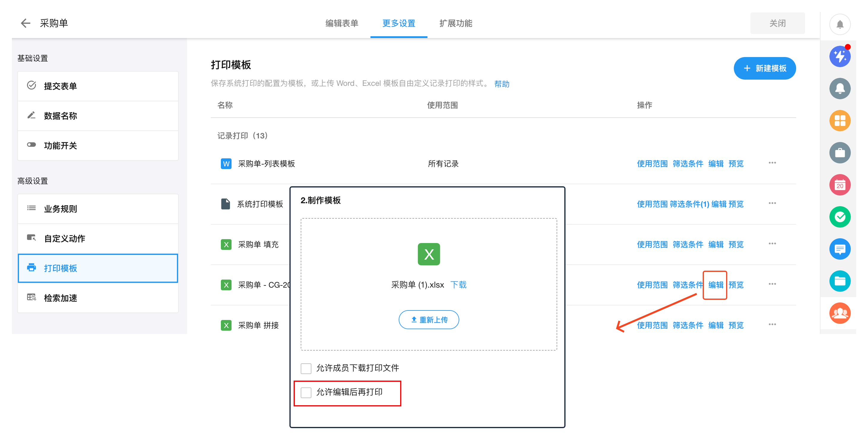The height and width of the screenshot is (440, 868).
Task: Click 预览 for 采购单 - CG row
Action: click(x=736, y=285)
